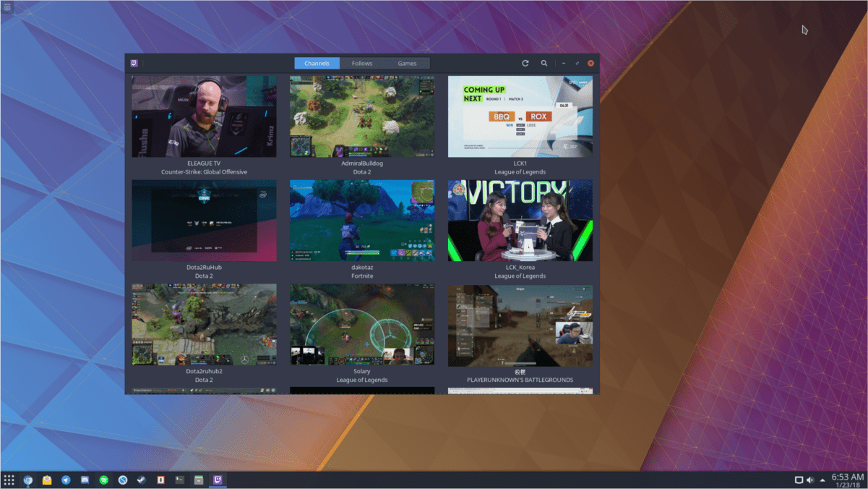Select the active Twitch app taskbar entry

coord(217,480)
